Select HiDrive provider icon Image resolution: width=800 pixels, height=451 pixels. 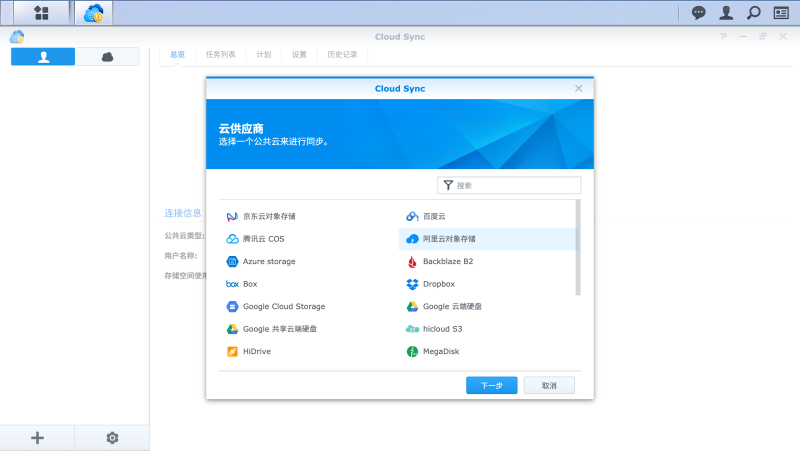point(232,352)
